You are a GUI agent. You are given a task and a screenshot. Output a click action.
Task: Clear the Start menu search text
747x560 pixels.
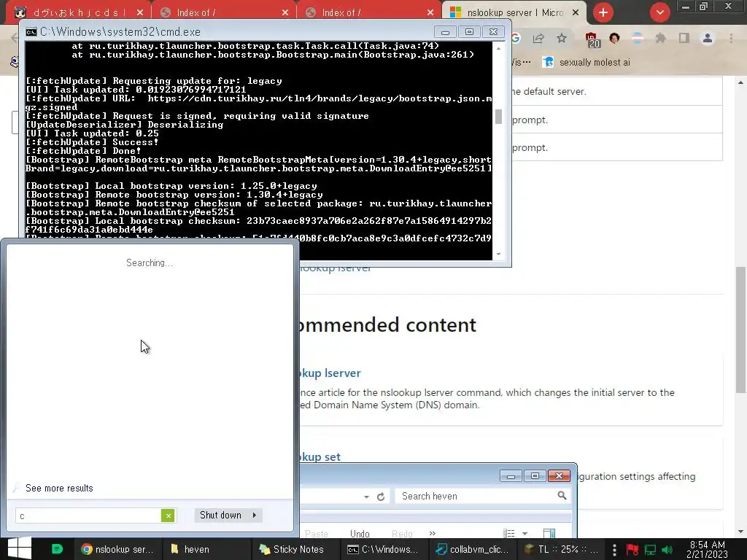tap(168, 516)
